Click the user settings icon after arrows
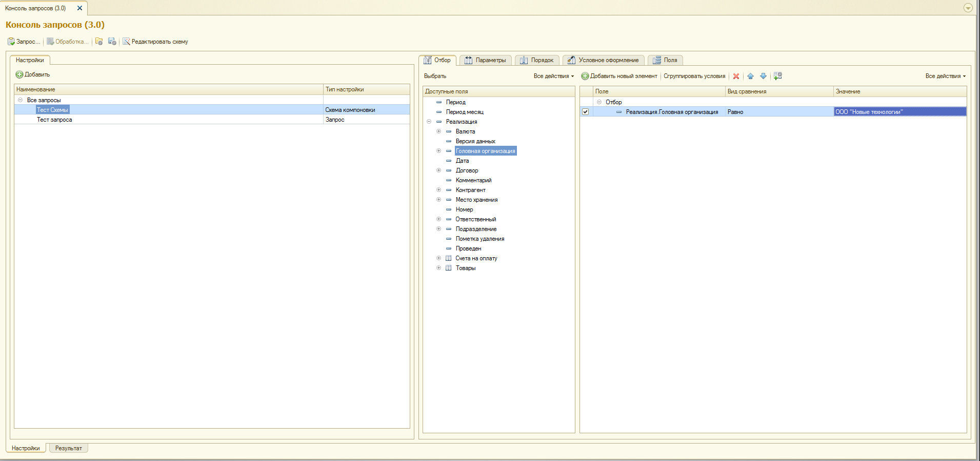The width and height of the screenshot is (980, 461). click(x=778, y=76)
